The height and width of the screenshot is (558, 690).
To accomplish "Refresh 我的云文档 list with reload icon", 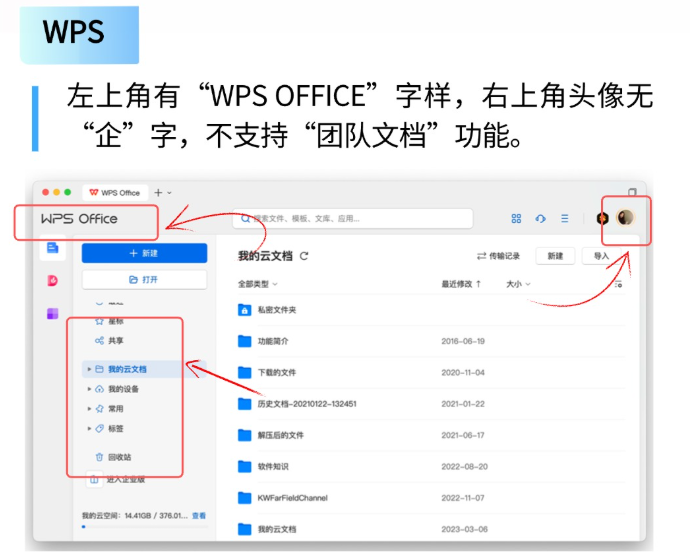I will click(304, 256).
